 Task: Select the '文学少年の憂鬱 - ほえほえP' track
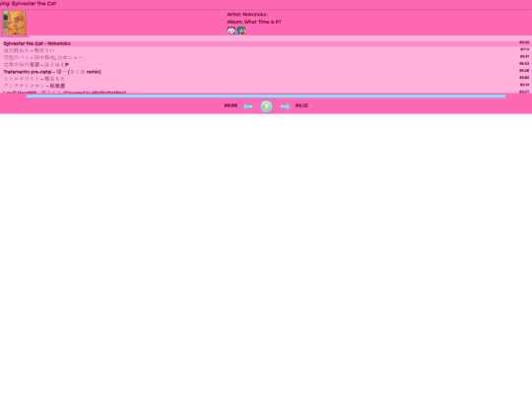(266, 64)
